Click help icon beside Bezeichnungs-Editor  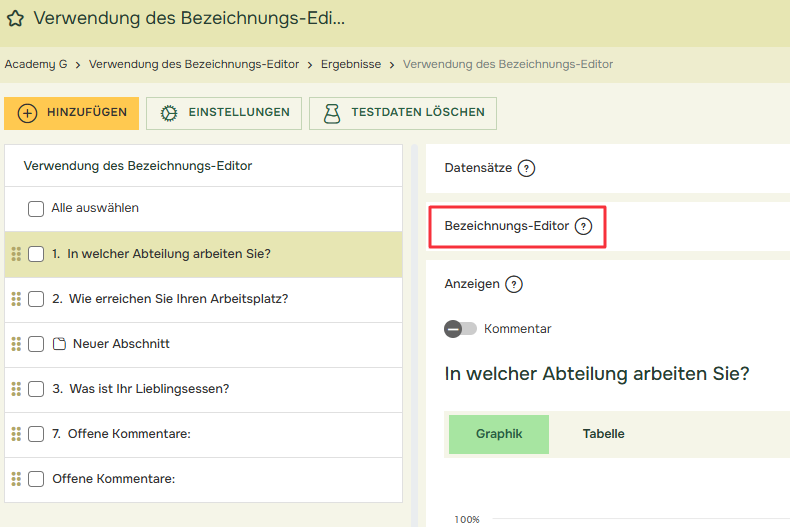(583, 226)
